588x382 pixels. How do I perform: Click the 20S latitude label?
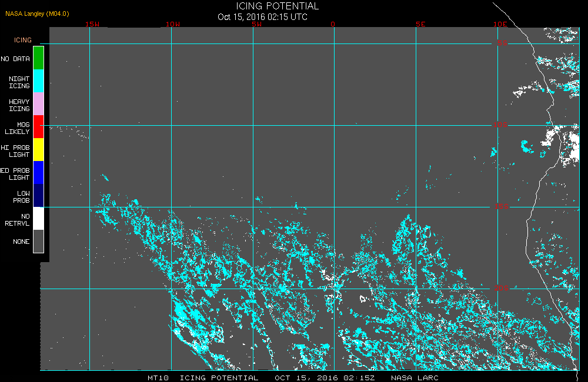point(502,288)
